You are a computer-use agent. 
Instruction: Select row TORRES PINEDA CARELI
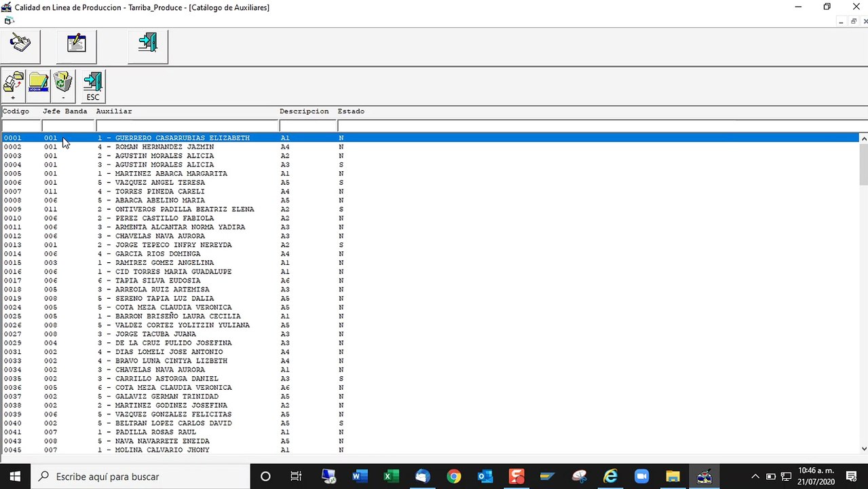click(430, 192)
